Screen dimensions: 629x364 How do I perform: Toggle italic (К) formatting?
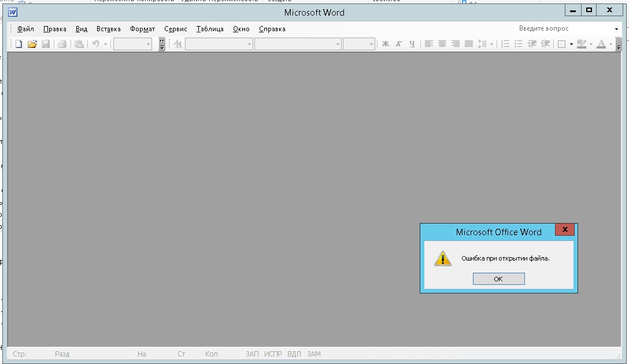399,44
